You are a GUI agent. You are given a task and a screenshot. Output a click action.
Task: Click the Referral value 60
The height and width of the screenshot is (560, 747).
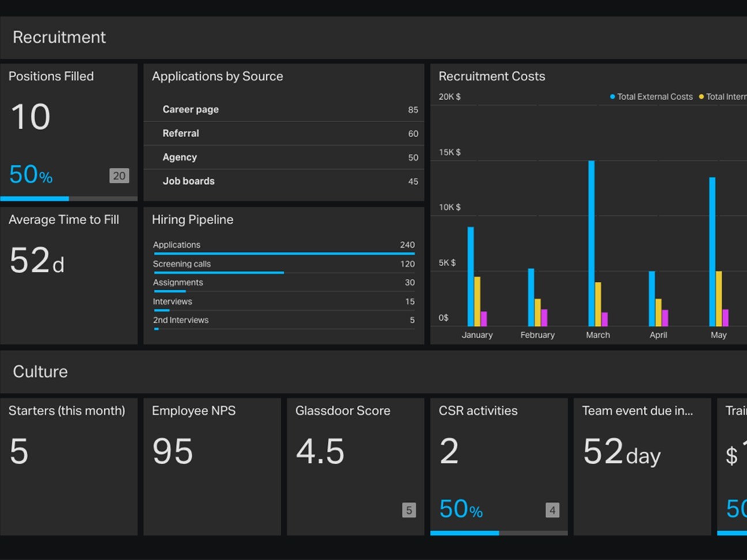tap(413, 134)
